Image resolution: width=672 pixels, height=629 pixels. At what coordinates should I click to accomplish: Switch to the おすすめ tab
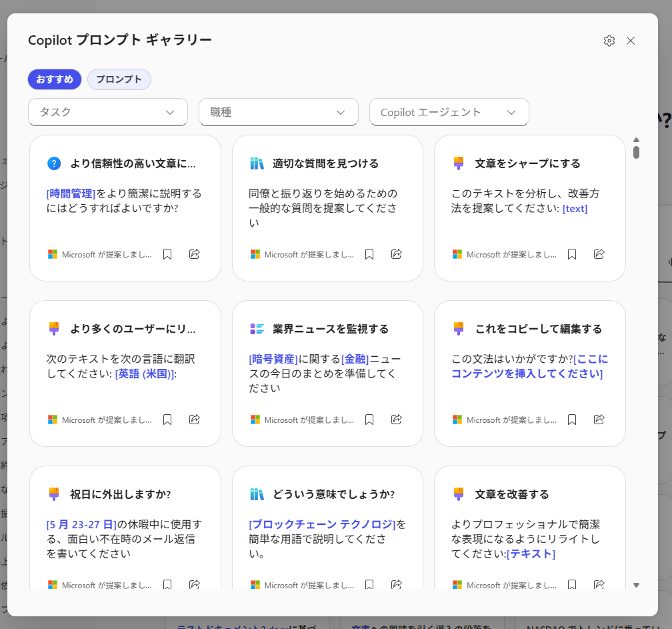point(55,79)
